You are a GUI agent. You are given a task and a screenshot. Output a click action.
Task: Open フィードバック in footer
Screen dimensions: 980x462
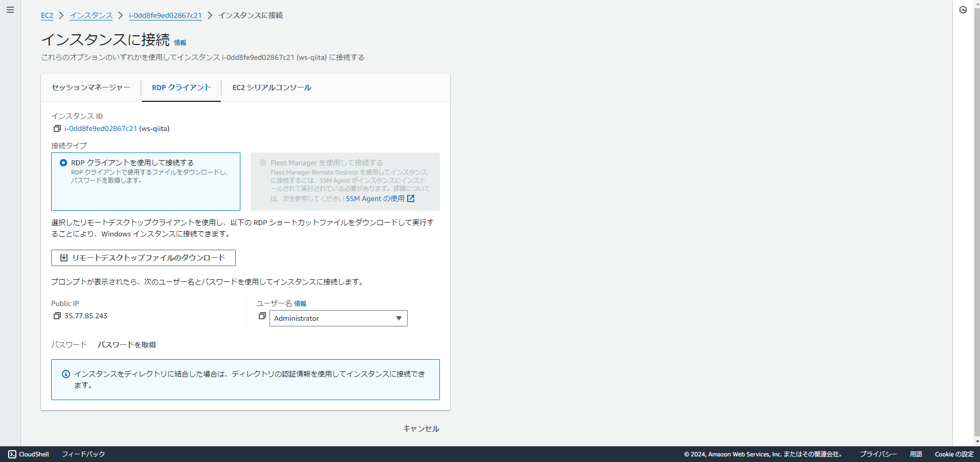(83, 454)
